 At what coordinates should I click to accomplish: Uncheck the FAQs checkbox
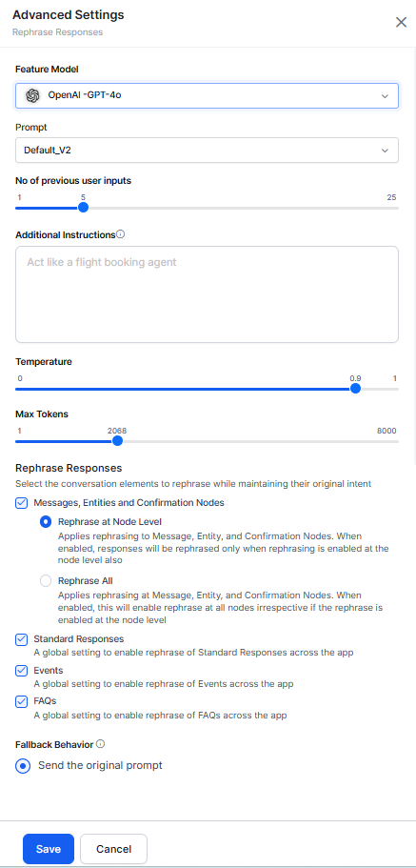[x=22, y=701]
